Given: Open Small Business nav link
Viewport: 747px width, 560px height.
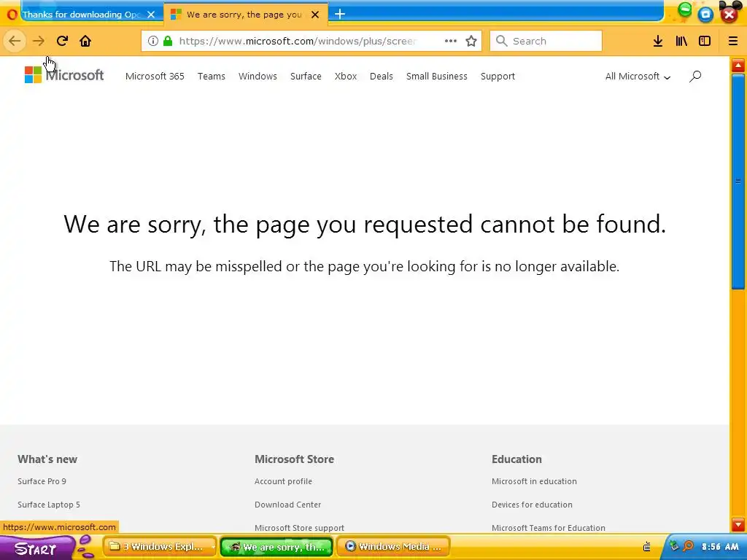Looking at the screenshot, I should [x=437, y=76].
